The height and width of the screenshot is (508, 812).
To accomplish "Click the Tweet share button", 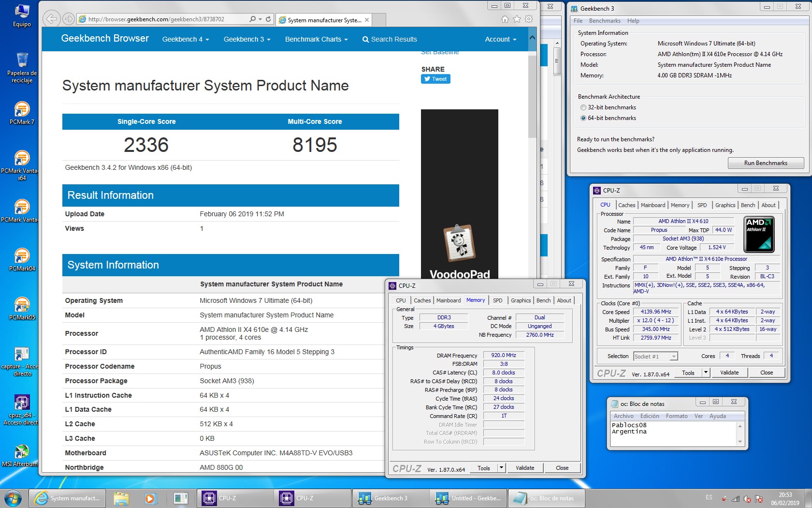I will tap(435, 79).
